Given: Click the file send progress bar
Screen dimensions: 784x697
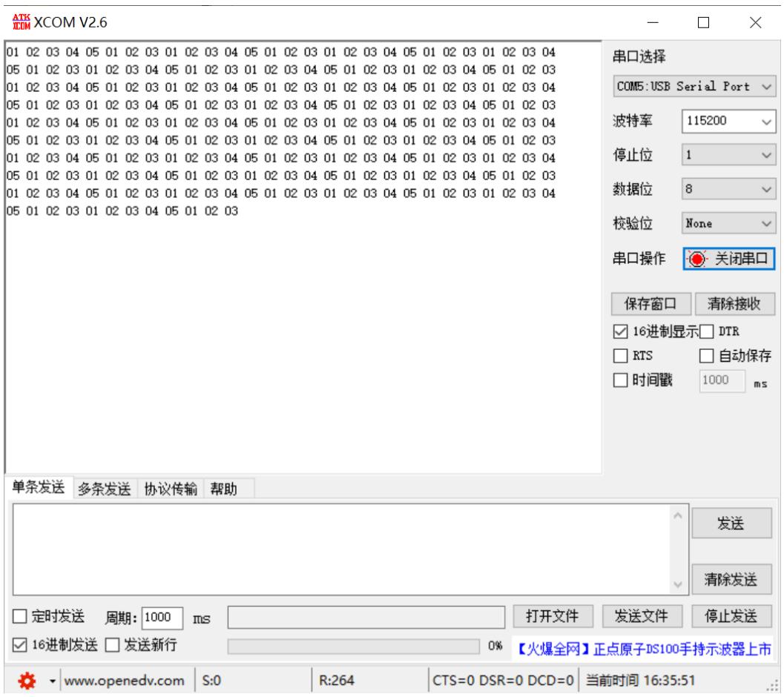Looking at the screenshot, I should click(354, 646).
